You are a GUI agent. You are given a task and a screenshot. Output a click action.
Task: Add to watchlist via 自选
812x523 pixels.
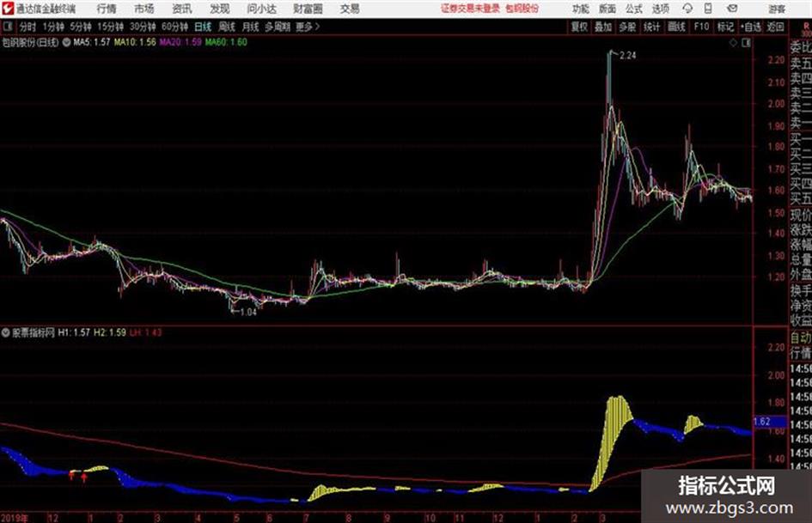coord(751,27)
